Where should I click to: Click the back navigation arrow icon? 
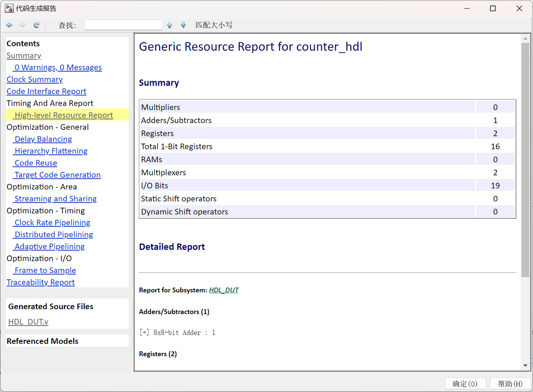coord(9,25)
